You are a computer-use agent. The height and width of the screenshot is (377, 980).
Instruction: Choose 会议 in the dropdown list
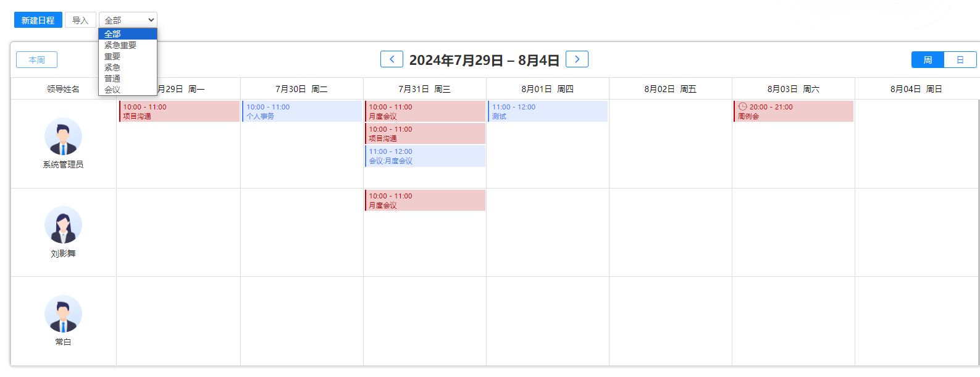coord(112,90)
